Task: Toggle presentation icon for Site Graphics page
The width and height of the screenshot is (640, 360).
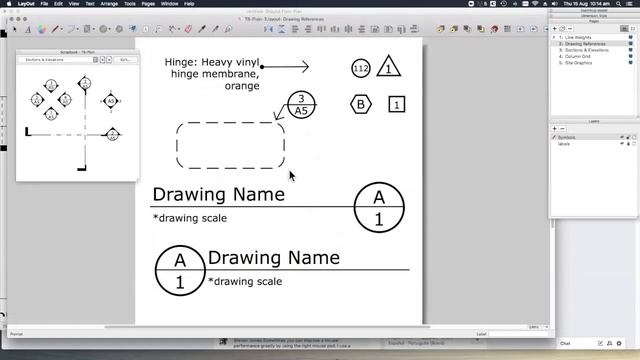Action: pos(631,63)
